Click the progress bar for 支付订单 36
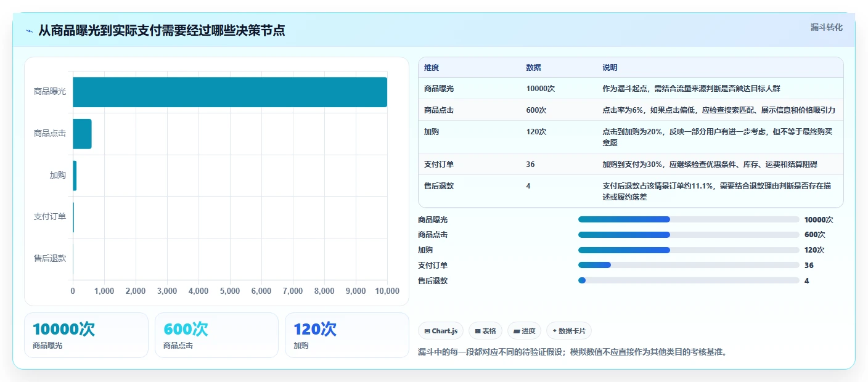868x382 pixels. pos(689,265)
